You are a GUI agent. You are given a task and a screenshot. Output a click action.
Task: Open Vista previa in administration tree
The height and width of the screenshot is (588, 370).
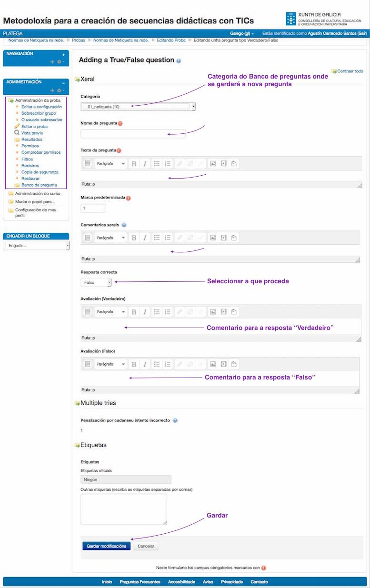32,133
